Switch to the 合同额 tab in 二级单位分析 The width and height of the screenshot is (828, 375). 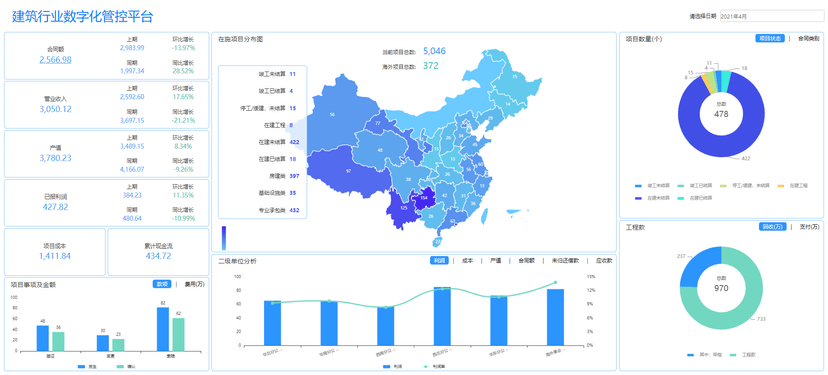point(526,260)
